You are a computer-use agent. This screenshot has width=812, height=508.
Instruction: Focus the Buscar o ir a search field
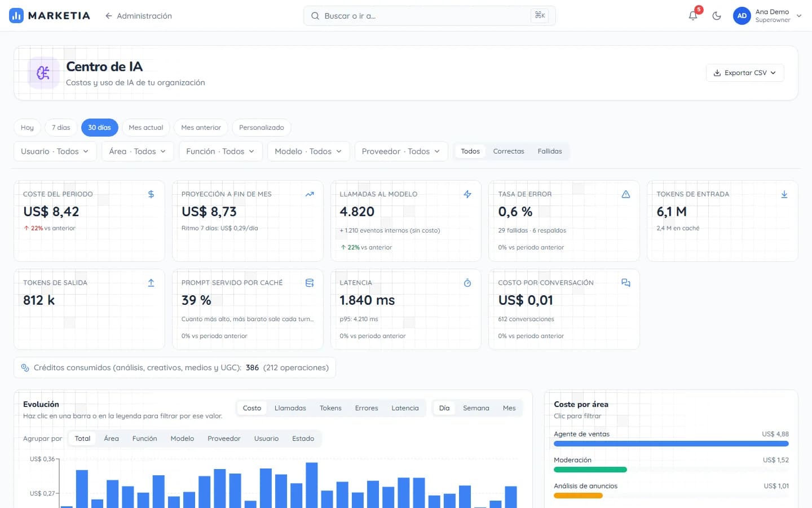tap(429, 16)
